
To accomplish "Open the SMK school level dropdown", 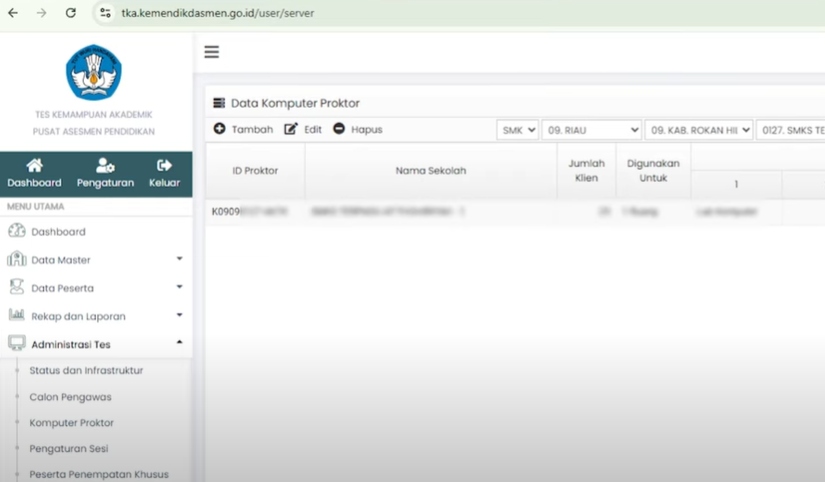I will (517, 130).
